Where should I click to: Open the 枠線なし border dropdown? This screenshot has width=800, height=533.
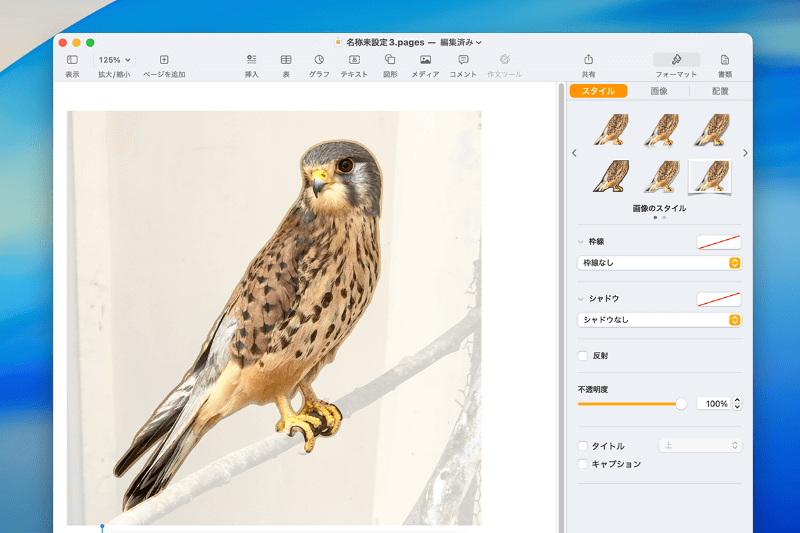(x=659, y=263)
